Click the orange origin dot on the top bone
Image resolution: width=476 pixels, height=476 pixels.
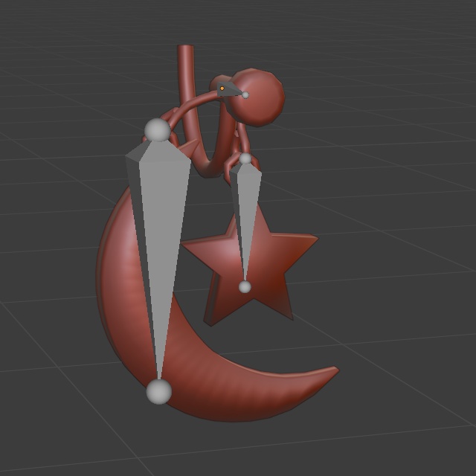222,89
